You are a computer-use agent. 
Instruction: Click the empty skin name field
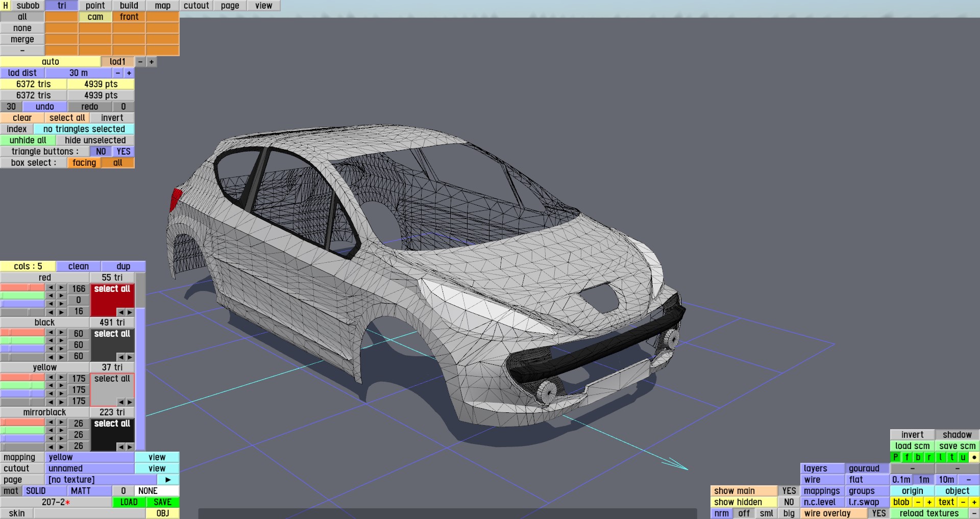pyautogui.click(x=90, y=513)
